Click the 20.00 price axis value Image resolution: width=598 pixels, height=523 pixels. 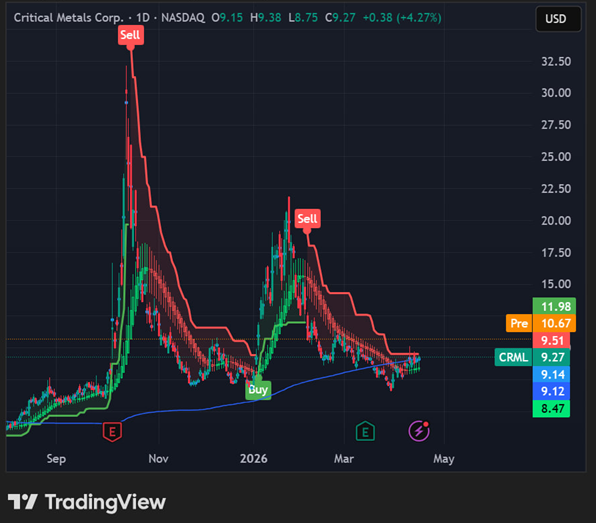[x=556, y=220]
